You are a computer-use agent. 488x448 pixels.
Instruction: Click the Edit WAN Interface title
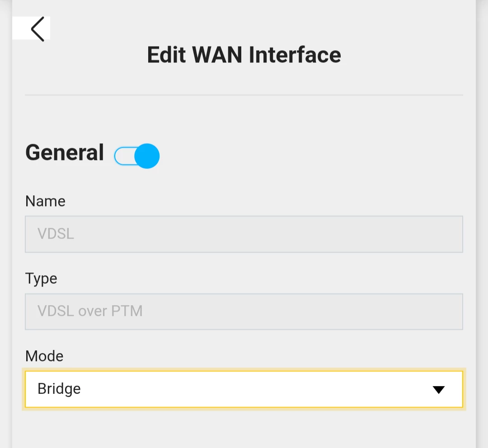coord(244,55)
